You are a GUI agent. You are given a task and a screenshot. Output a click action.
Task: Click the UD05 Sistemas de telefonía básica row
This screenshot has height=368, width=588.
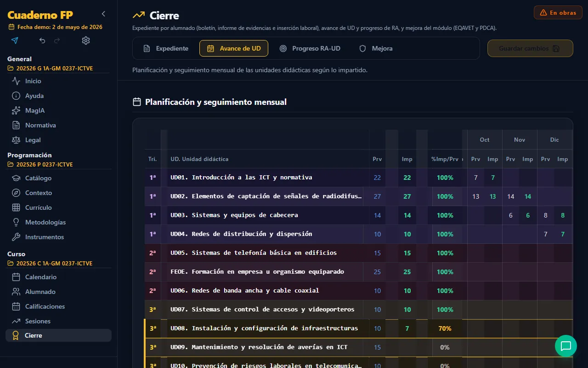point(358,253)
